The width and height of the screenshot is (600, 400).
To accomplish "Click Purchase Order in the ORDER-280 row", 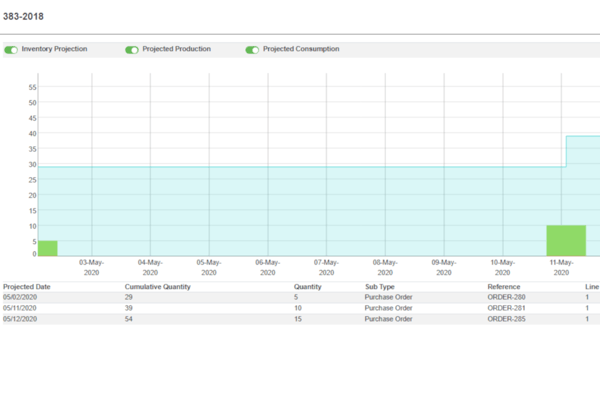I will 388,297.
